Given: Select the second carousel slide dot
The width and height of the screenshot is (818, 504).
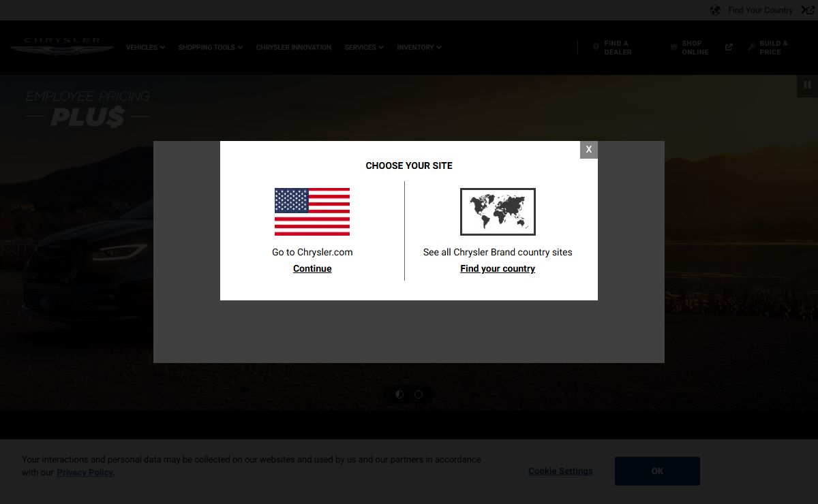Looking at the screenshot, I should pyautogui.click(x=419, y=394).
